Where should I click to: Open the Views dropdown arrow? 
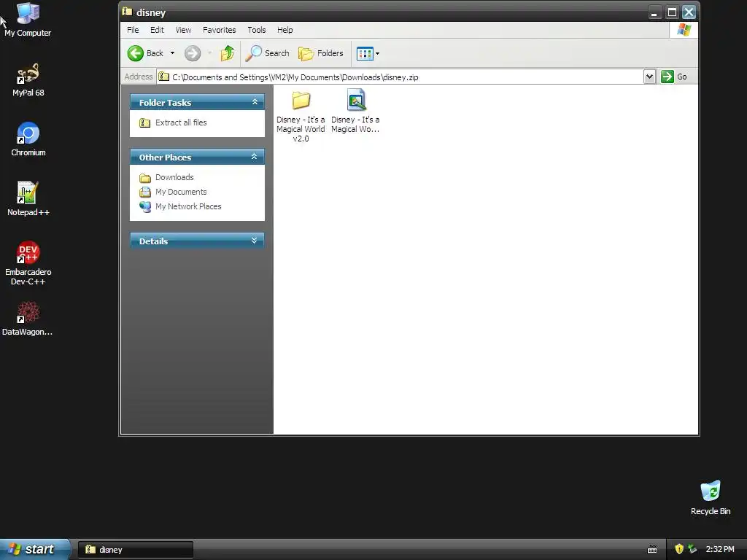tap(377, 54)
